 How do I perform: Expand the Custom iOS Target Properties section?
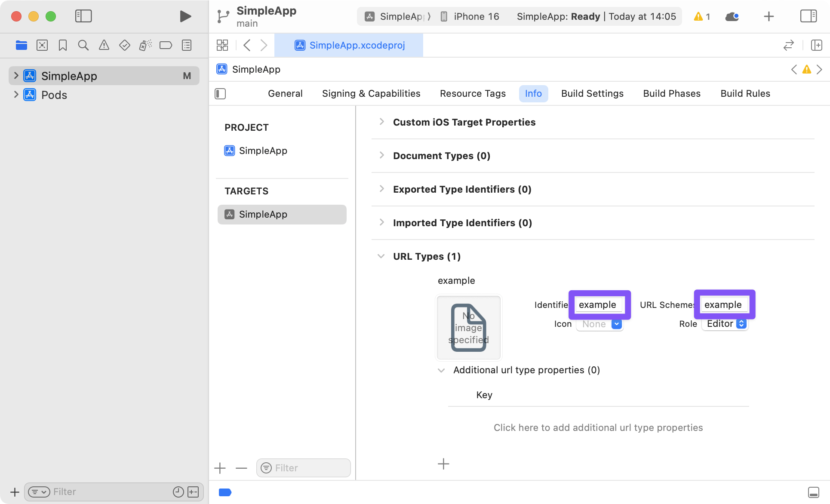382,122
